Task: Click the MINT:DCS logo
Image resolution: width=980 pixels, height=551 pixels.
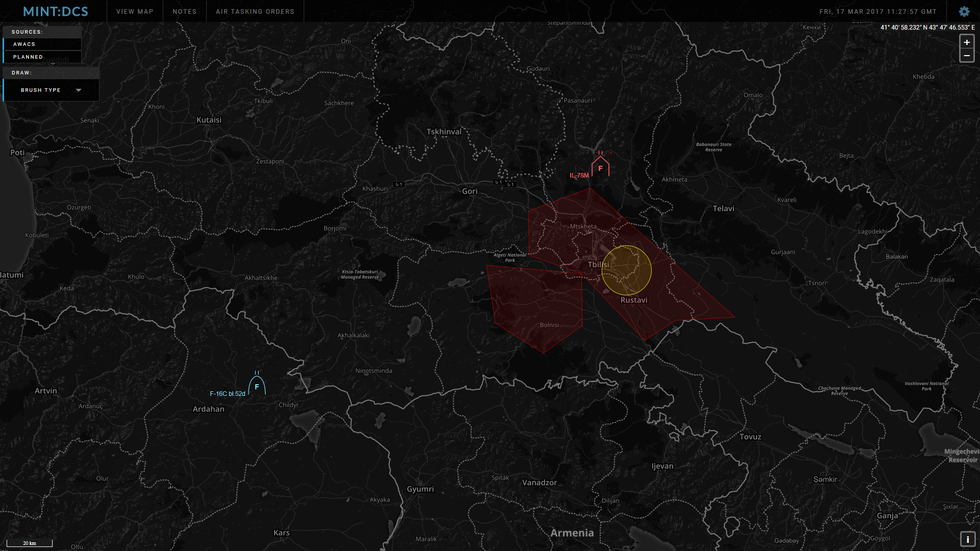Action: (x=56, y=11)
